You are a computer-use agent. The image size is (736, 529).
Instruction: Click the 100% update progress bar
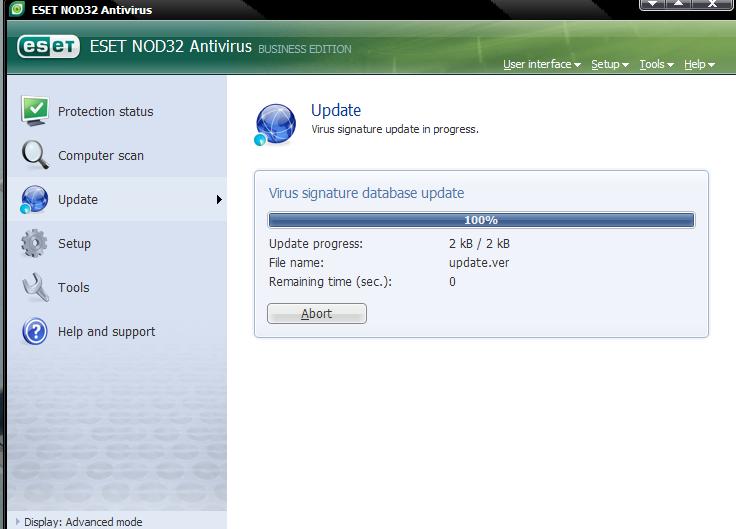click(481, 220)
